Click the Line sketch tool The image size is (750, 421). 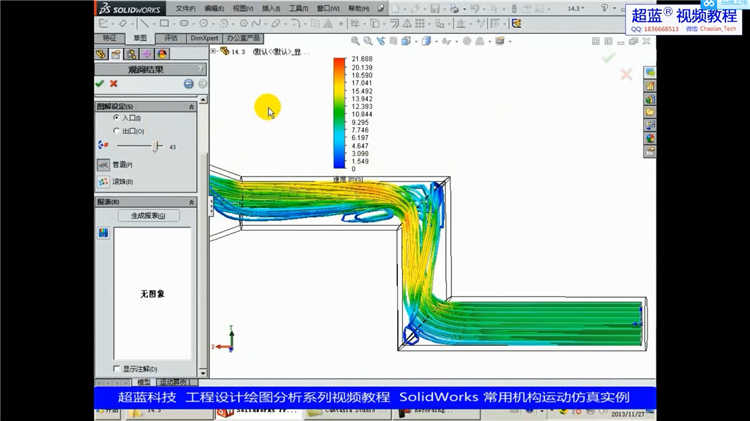143,23
